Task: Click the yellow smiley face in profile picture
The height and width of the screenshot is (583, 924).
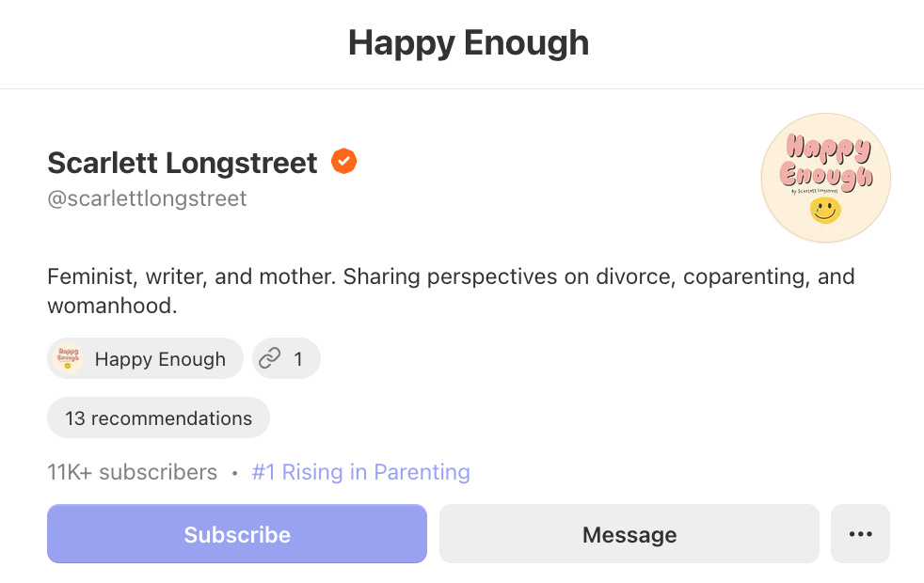Action: click(825, 211)
